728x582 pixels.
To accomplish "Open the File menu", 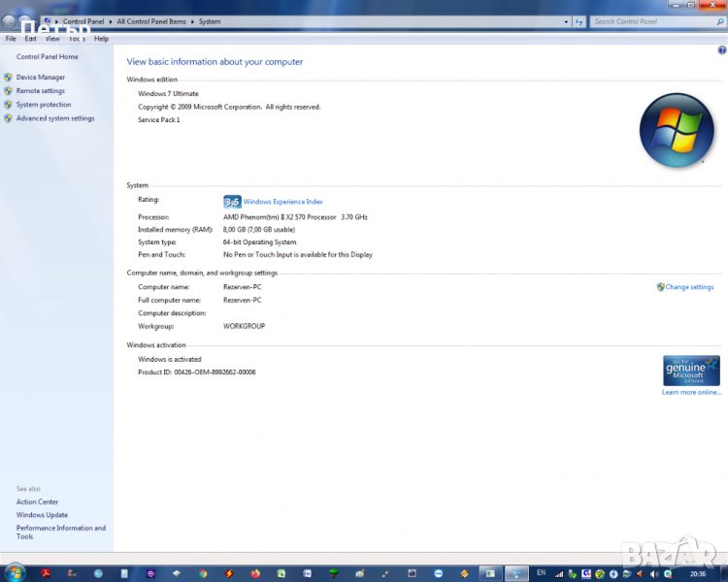I will pyautogui.click(x=11, y=39).
